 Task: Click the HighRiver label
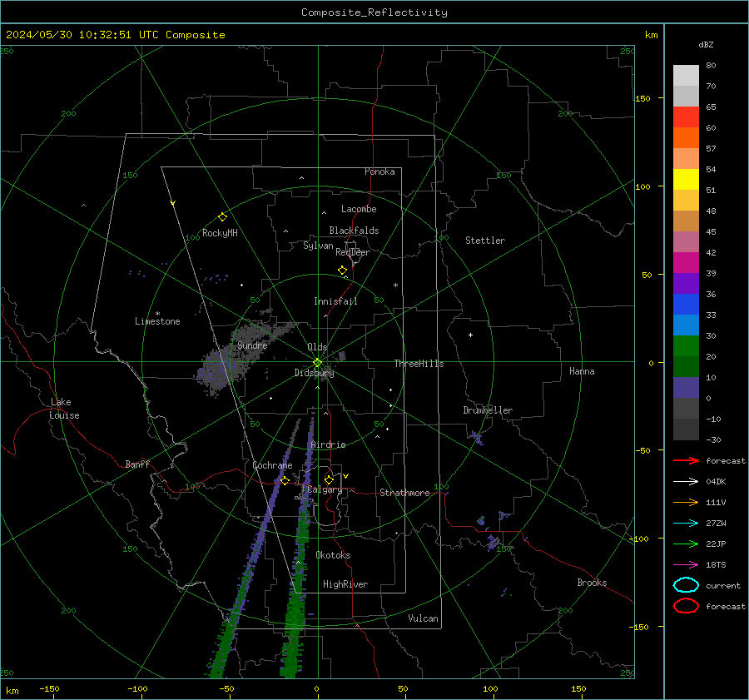tap(345, 584)
